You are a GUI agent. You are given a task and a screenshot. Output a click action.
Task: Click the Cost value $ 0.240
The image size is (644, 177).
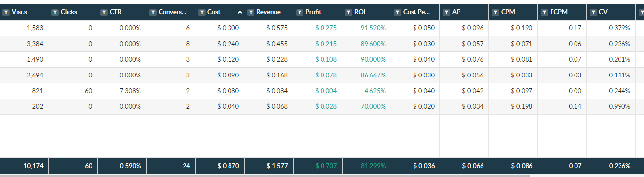pyautogui.click(x=228, y=44)
